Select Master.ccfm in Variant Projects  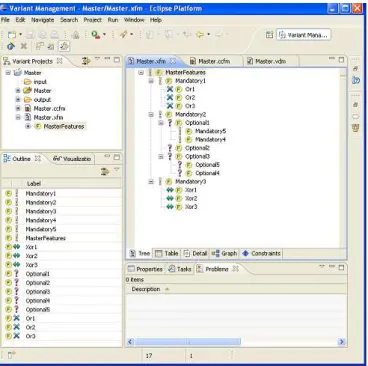[49, 109]
